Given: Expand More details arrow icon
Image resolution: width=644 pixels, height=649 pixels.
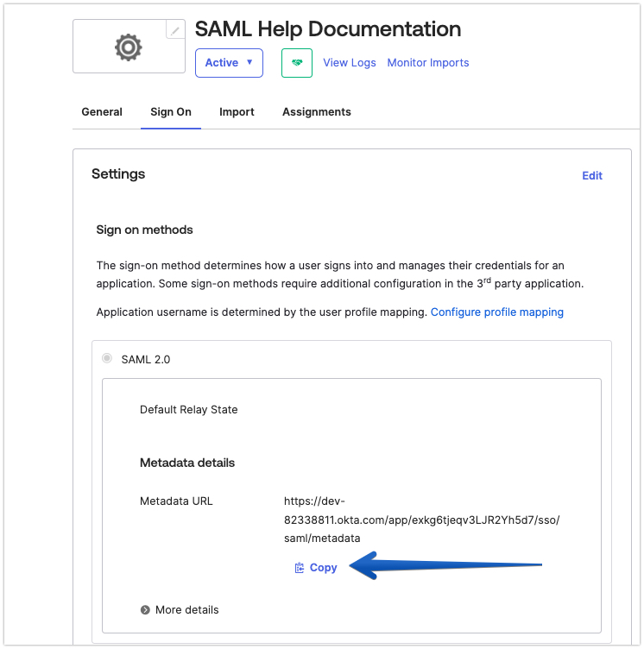Looking at the screenshot, I should pyautogui.click(x=145, y=609).
